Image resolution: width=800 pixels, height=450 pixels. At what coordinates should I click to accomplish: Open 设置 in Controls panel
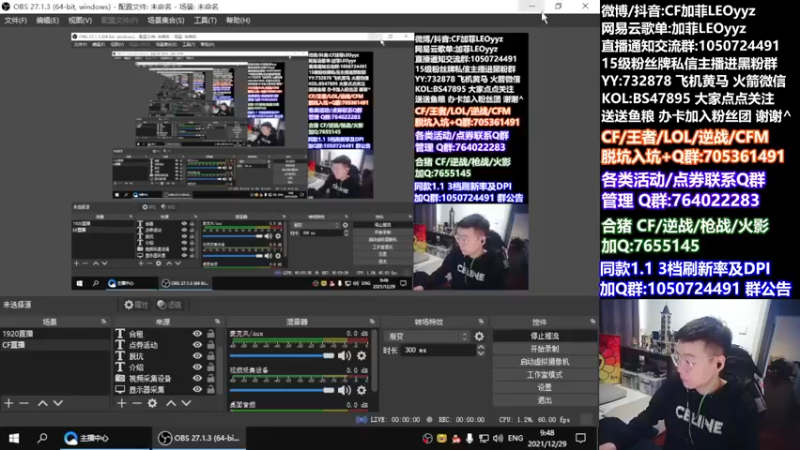tap(544, 387)
